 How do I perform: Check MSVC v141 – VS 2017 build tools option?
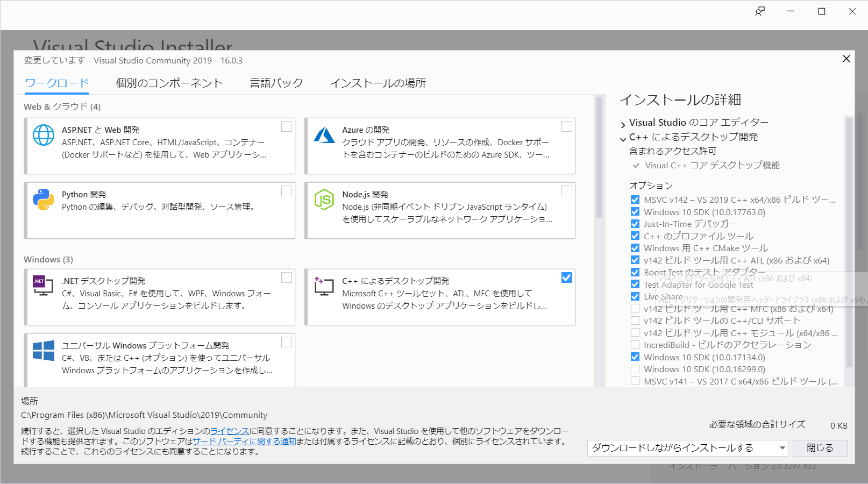pyautogui.click(x=635, y=381)
